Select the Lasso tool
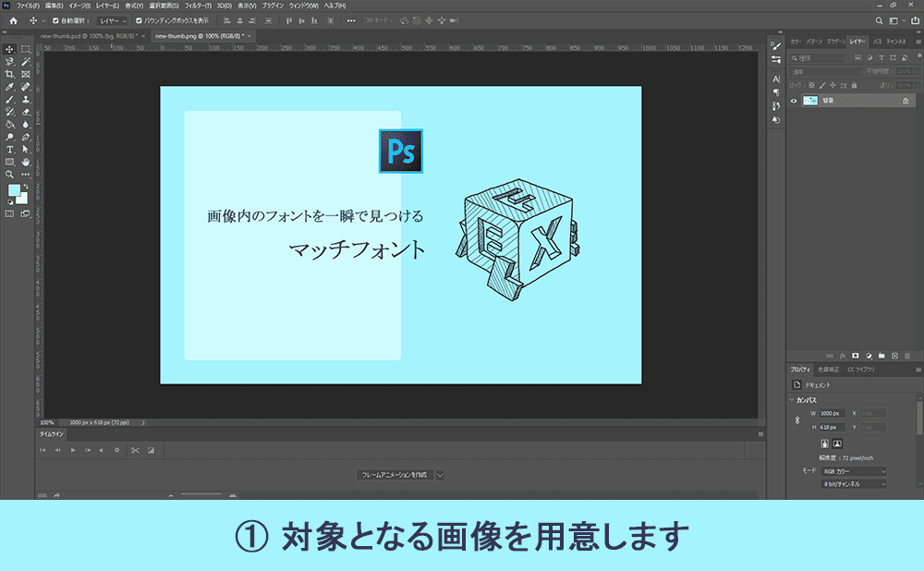Screen dimensions: 924x571 point(8,61)
